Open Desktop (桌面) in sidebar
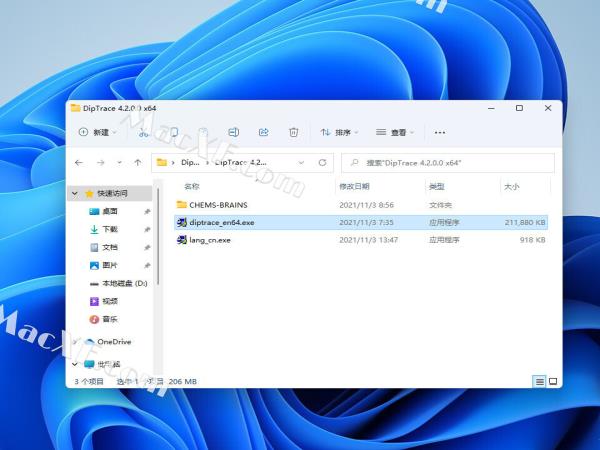 point(110,211)
